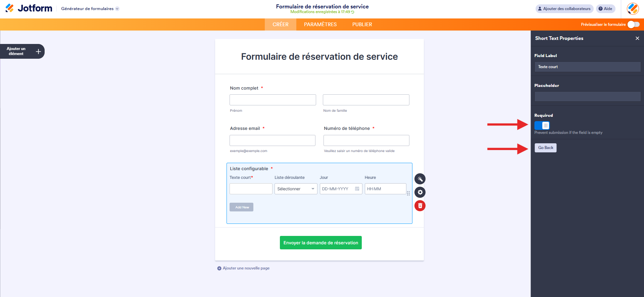This screenshot has height=297, width=644.
Task: Open the wizard wand field icon
Action: click(420, 179)
